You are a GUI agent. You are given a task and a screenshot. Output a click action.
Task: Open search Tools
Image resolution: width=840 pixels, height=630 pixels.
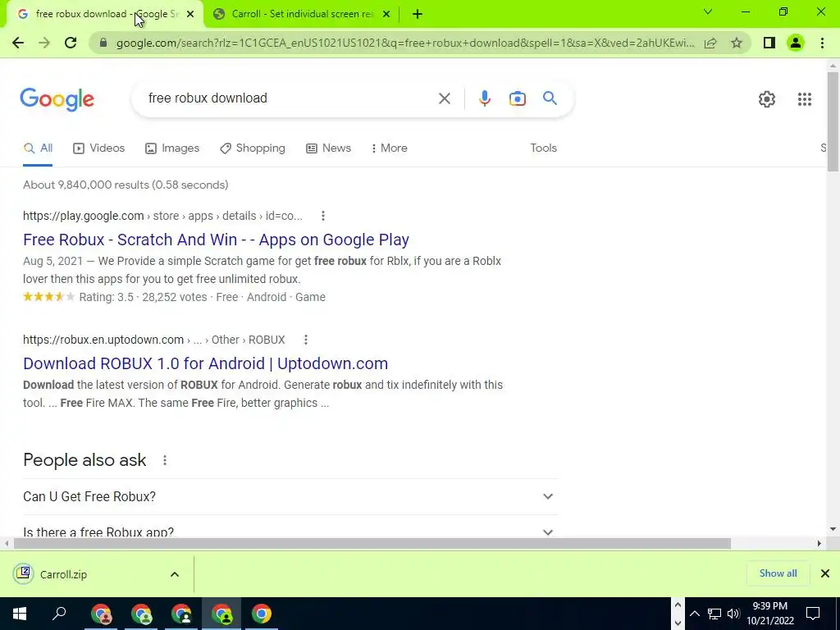543,148
